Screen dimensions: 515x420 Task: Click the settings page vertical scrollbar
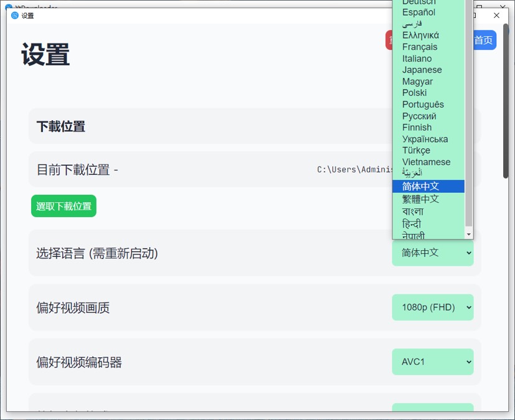click(x=506, y=101)
